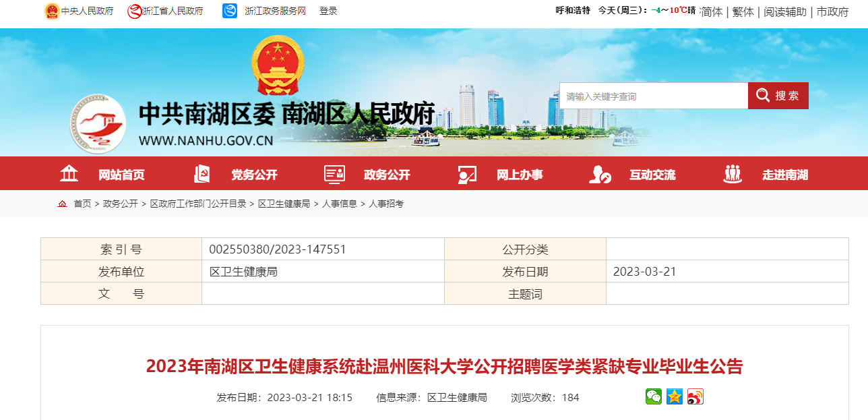This screenshot has width=868, height=420.
Task: Share via the QQ Zone star icon
Action: click(x=675, y=396)
